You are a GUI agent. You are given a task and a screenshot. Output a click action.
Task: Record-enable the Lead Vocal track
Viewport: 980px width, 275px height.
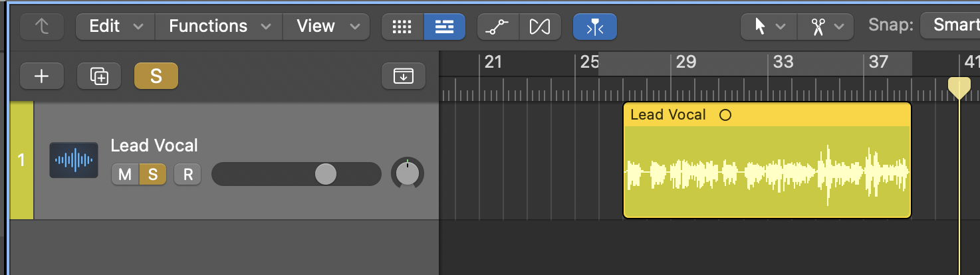[187, 175]
